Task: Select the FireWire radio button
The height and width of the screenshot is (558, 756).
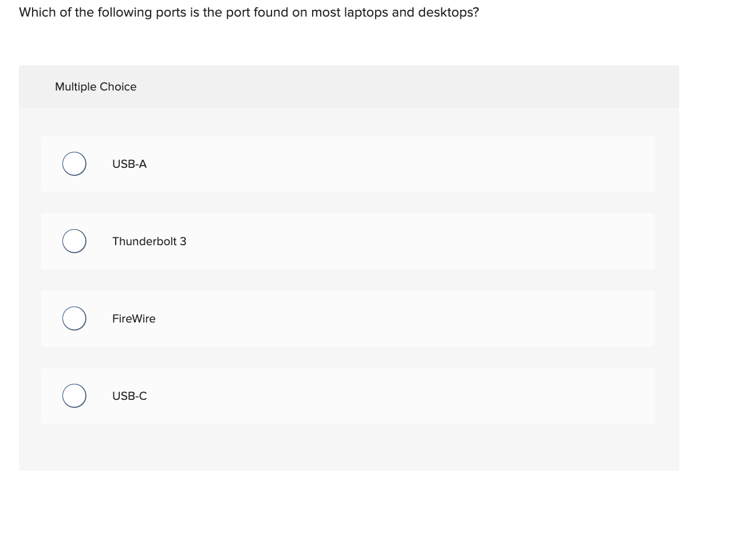Action: [74, 318]
